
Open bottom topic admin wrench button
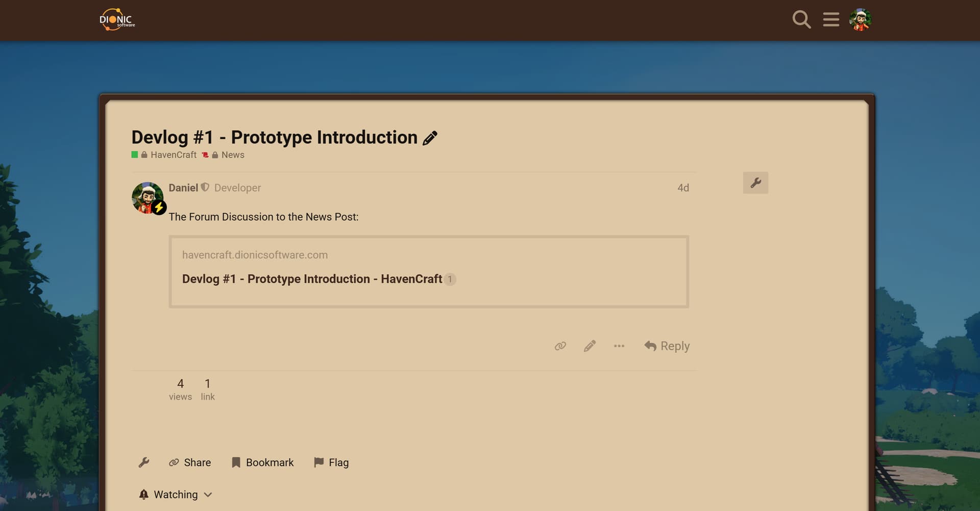tap(144, 463)
